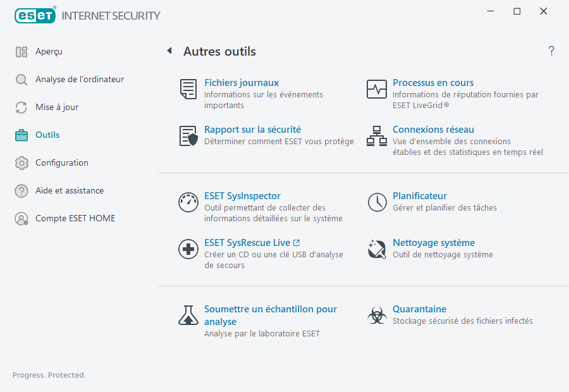Image resolution: width=569 pixels, height=392 pixels.
Task: Go back using the arrow beside Autres outils
Action: 169,51
